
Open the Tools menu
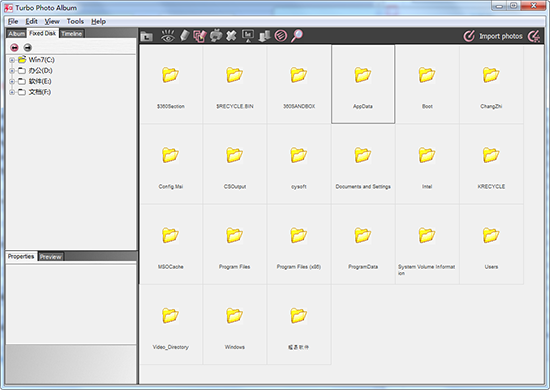point(75,21)
